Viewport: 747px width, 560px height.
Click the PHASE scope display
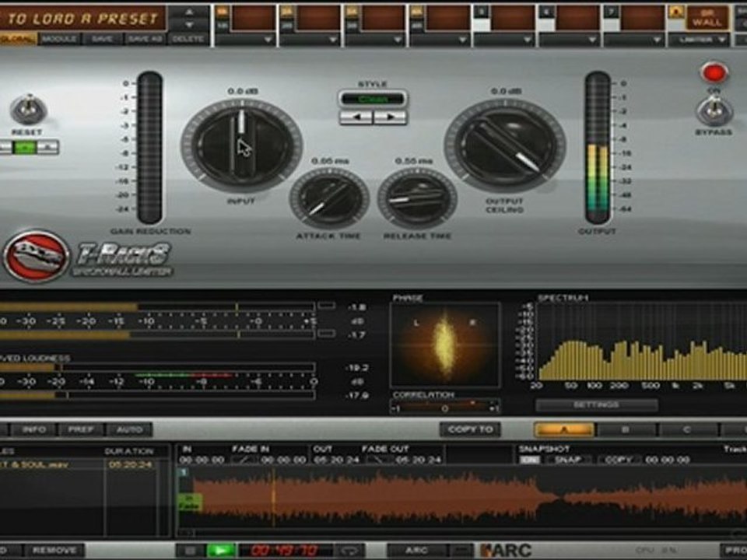tap(445, 345)
